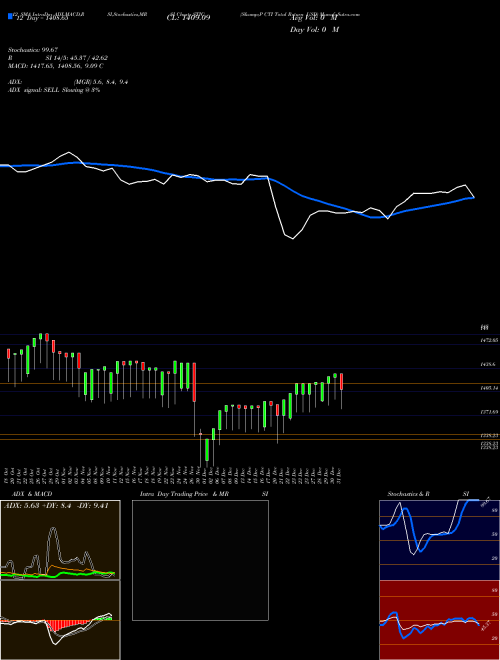The image size is (500, 660).
Task: Click the lowest green candlestick at the chart bottom
Action: [207, 450]
